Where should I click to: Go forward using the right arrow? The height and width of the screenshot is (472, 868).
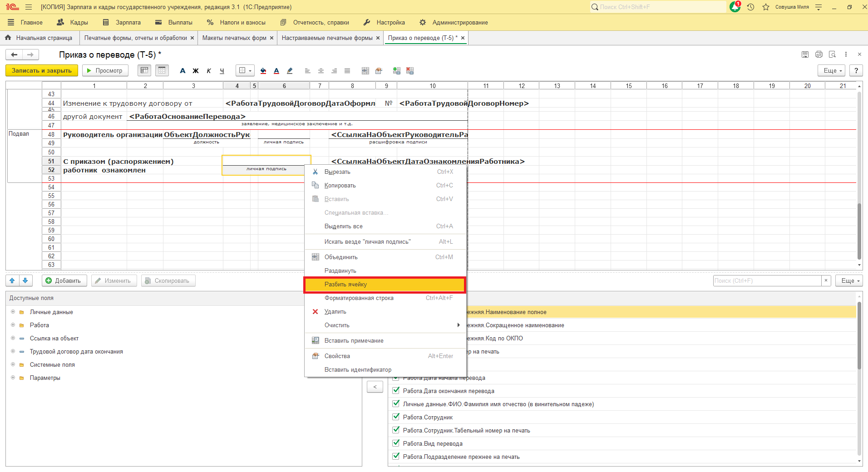(x=30, y=55)
